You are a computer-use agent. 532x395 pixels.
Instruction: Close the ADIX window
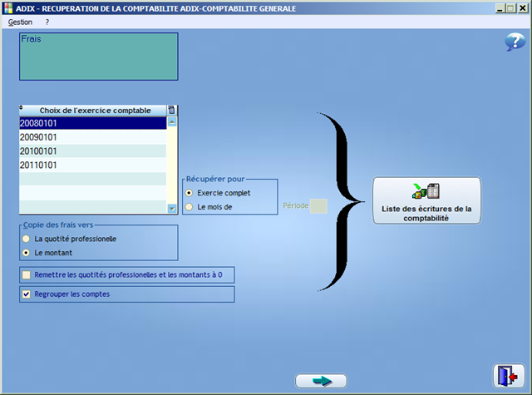(x=523, y=8)
